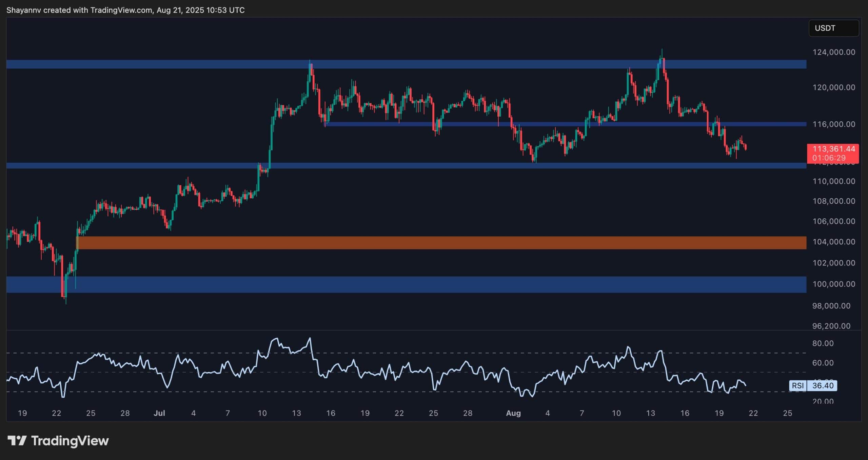Click the 80.00 RSI scale label
868x460 pixels.
click(823, 343)
